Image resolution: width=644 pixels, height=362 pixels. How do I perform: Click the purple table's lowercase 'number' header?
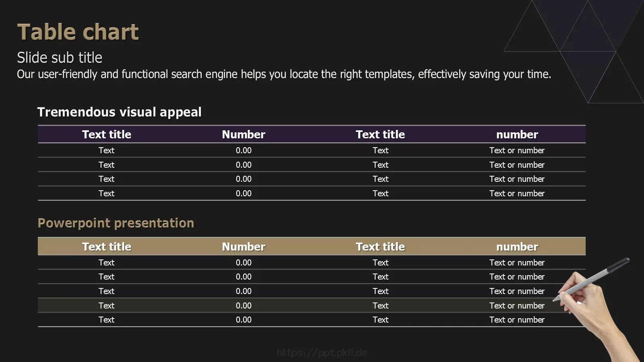pos(517,134)
